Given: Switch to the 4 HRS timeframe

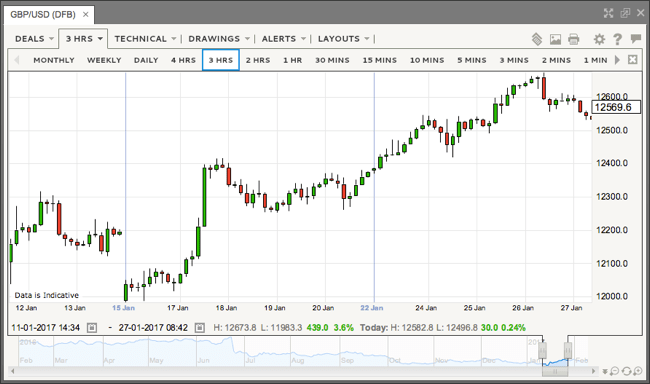Looking at the screenshot, I should (183, 60).
